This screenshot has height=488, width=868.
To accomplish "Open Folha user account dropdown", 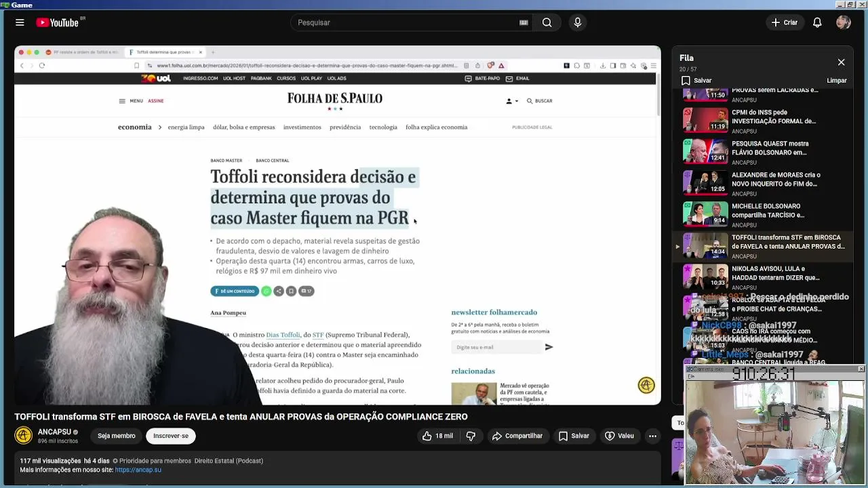I will pos(512,101).
